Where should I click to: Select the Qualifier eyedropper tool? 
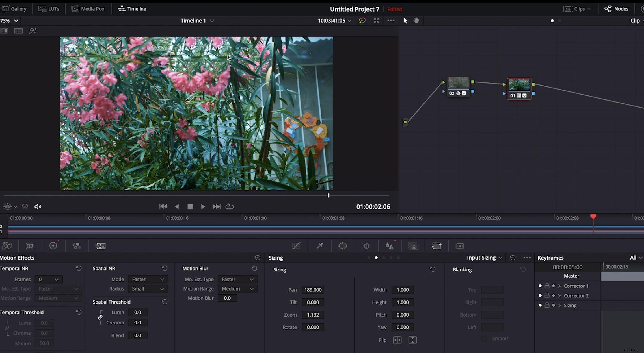320,246
